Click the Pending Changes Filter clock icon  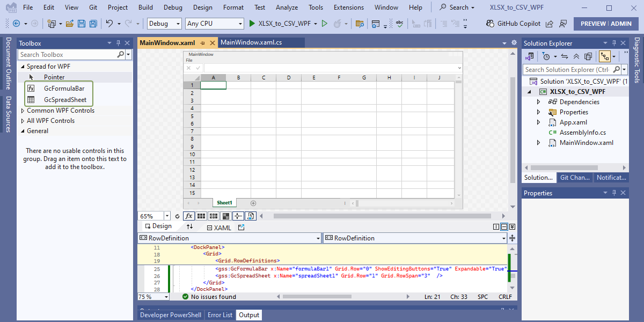(546, 56)
